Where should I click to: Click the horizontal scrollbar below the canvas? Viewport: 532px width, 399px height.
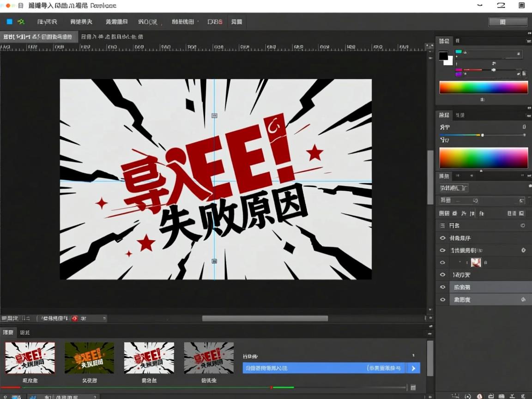[265, 318]
